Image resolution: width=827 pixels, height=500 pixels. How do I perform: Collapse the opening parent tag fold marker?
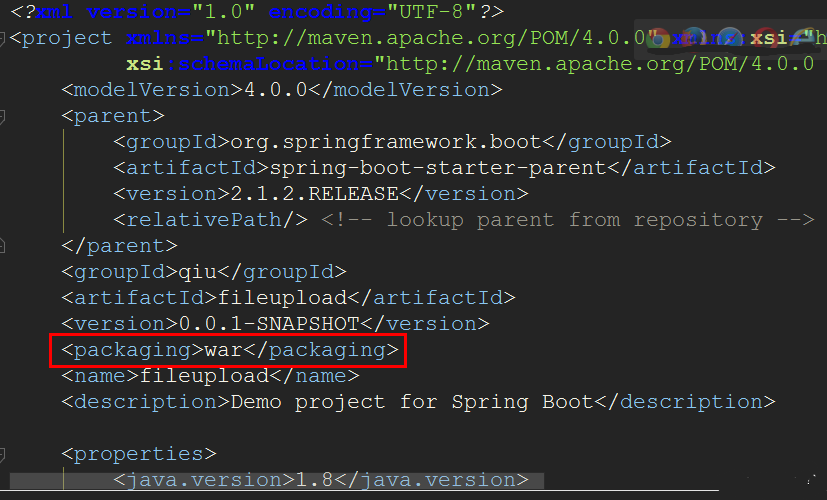(x=3, y=116)
